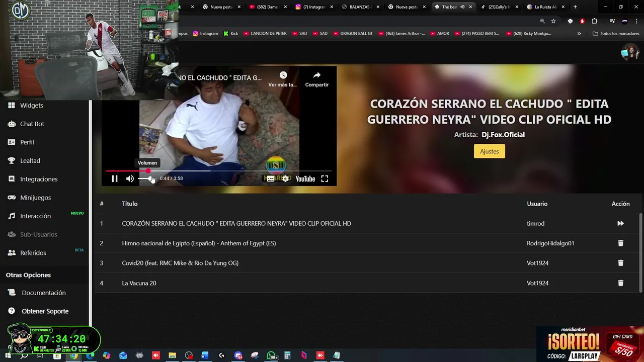Open Referidos sidebar item
This screenshot has height=362, width=644.
(x=33, y=253)
